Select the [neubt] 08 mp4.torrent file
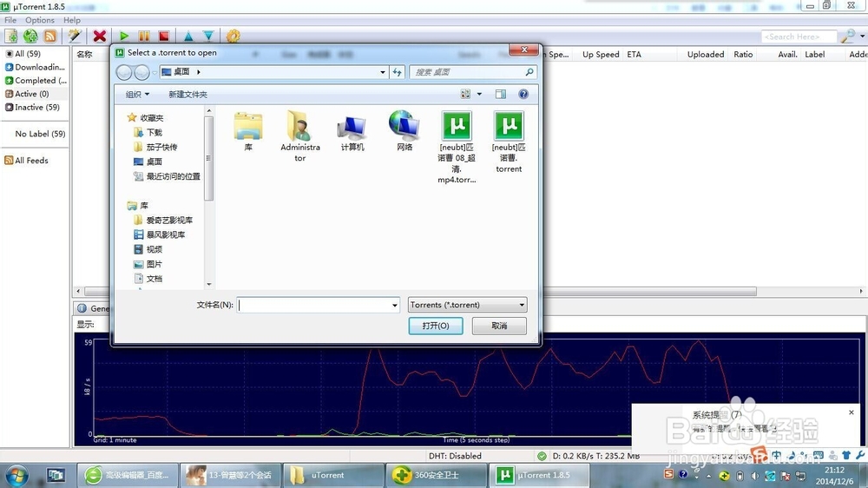The height and width of the screenshot is (488, 868). tap(457, 148)
